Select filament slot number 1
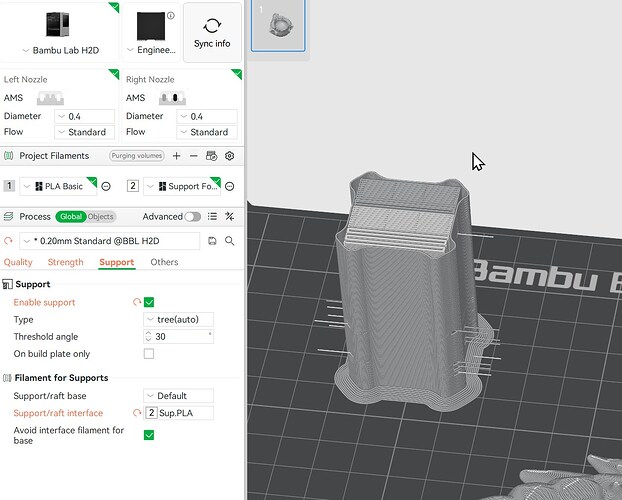622x500 pixels. (x=9, y=186)
